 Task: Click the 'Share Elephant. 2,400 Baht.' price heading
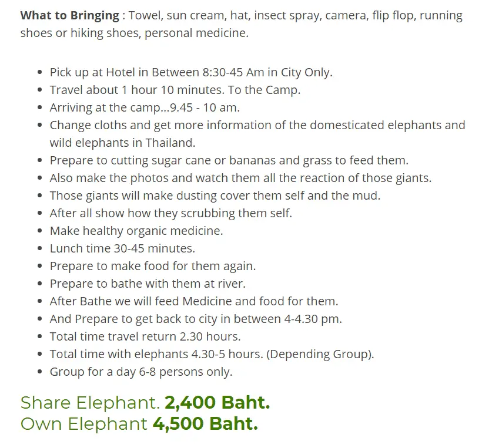(145, 403)
